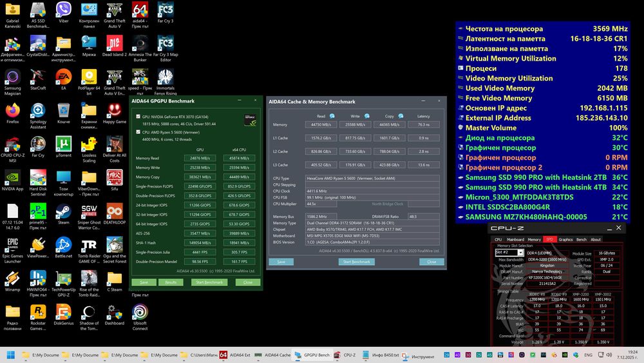
Task: Open the Инфо B450.txt taskbar item
Action: point(381,355)
